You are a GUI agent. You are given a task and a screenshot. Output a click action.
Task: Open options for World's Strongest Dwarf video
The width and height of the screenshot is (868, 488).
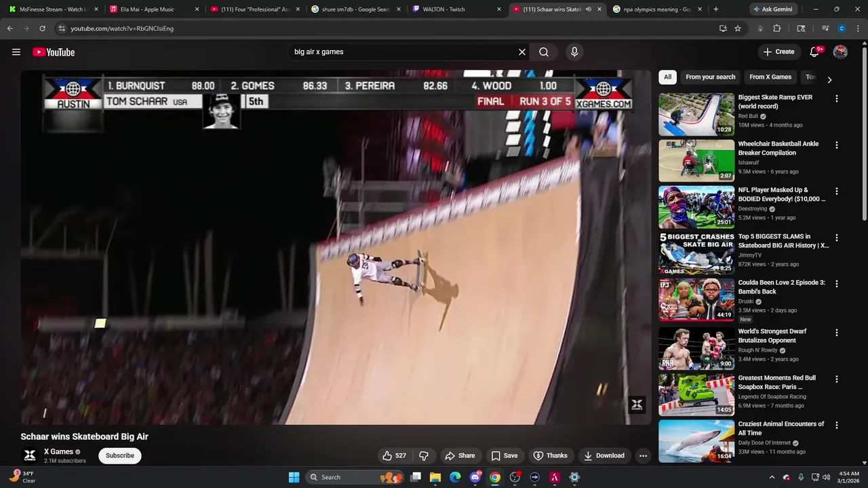click(x=836, y=333)
